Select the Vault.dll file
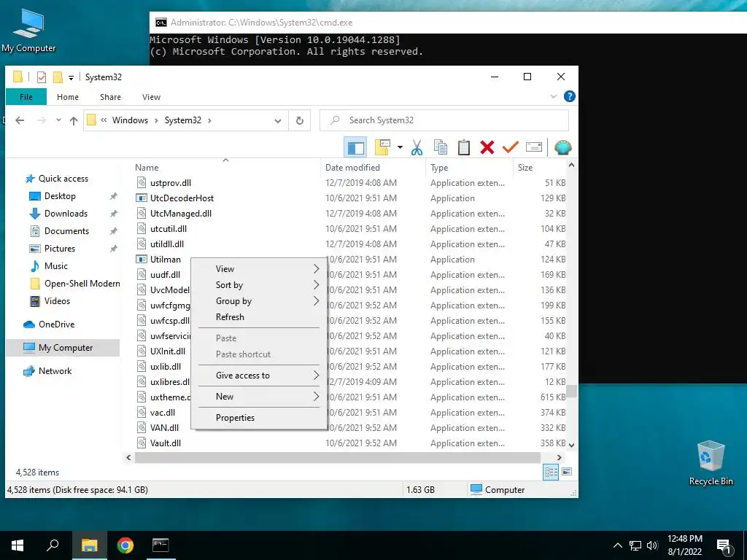Screen dimensions: 747x560 click(x=165, y=443)
